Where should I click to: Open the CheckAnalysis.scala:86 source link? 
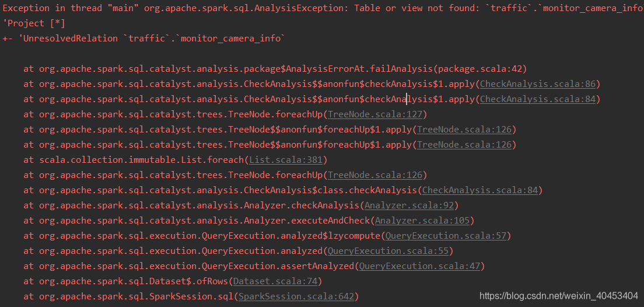click(x=538, y=84)
